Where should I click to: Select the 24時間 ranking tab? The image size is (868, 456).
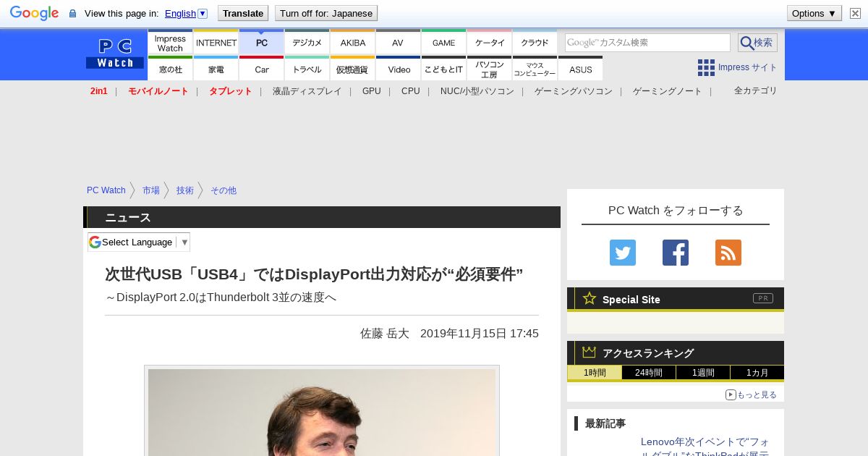[x=649, y=373]
